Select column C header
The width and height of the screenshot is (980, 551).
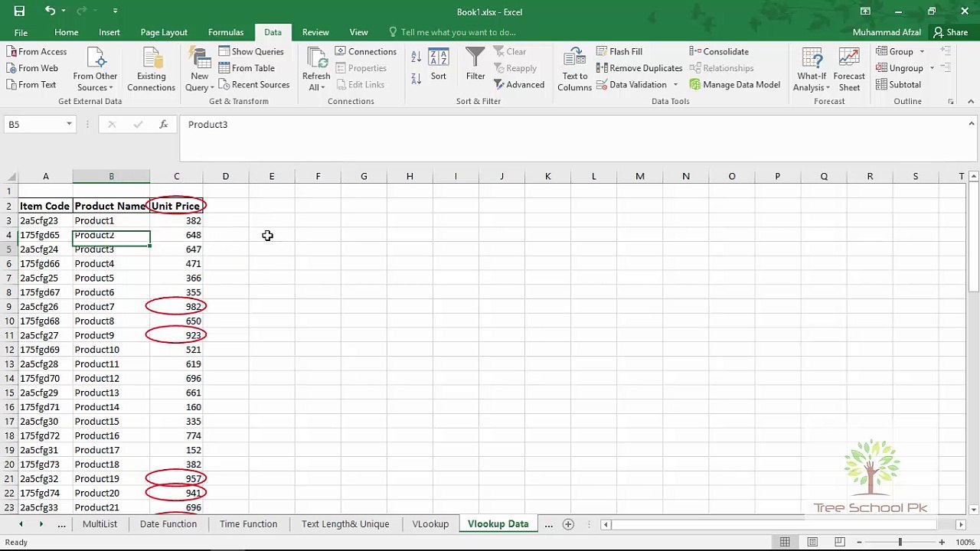(177, 177)
